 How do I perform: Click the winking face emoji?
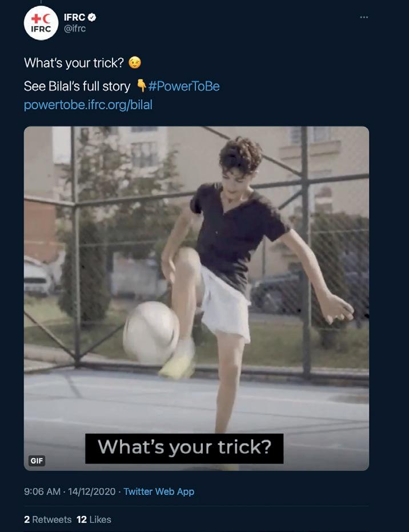135,63
